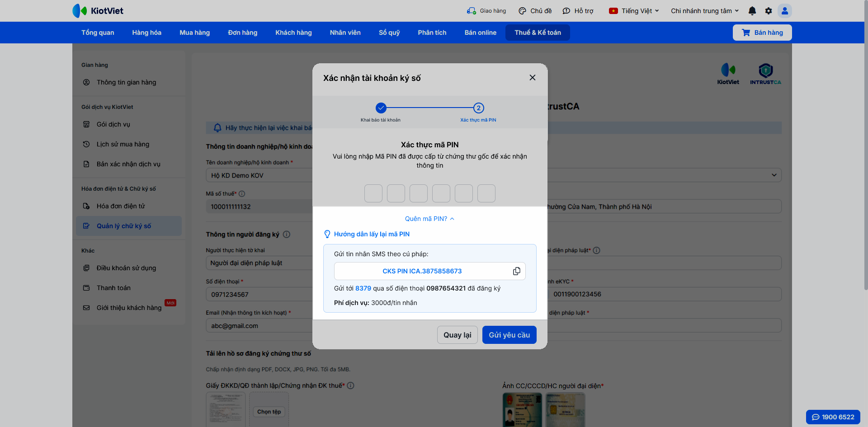Viewport: 868px width, 427px height.
Task: Click the Số điện thoại field 0971234567
Action: pyautogui.click(x=259, y=295)
